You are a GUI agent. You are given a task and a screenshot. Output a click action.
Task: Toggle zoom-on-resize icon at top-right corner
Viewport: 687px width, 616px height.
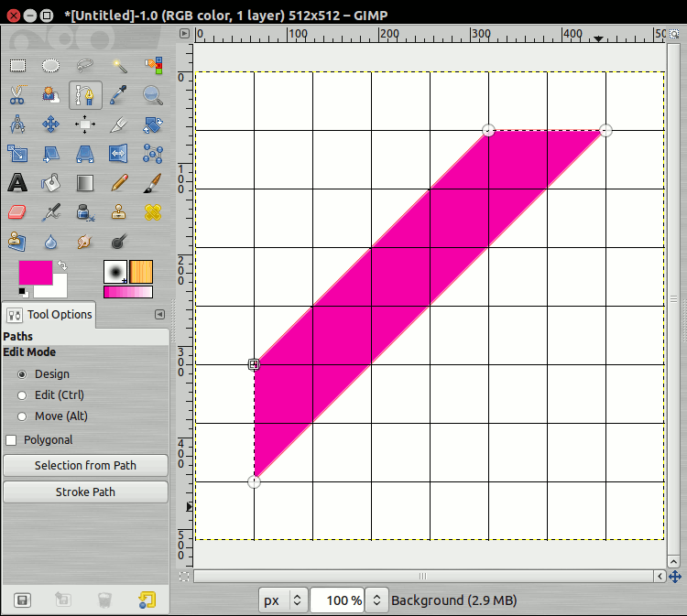pyautogui.click(x=674, y=33)
